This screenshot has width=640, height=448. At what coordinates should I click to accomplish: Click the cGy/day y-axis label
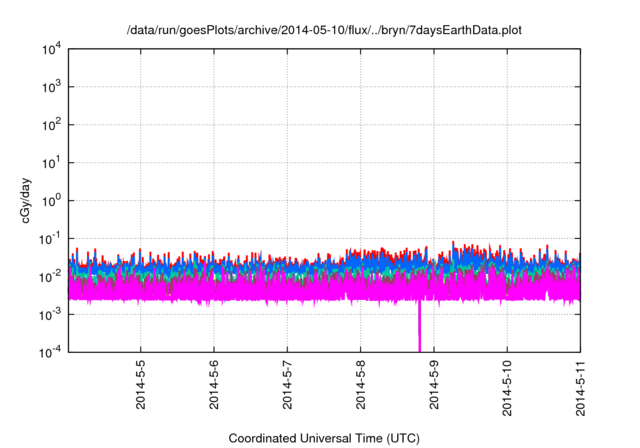(x=26, y=200)
